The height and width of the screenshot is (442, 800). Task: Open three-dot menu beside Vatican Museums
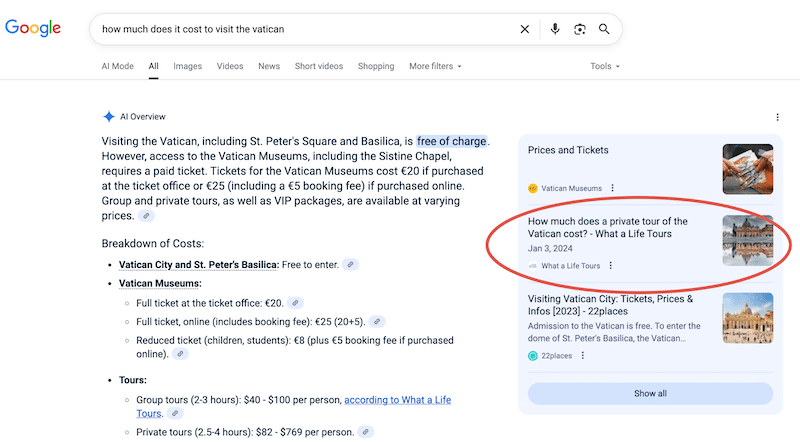click(x=613, y=188)
